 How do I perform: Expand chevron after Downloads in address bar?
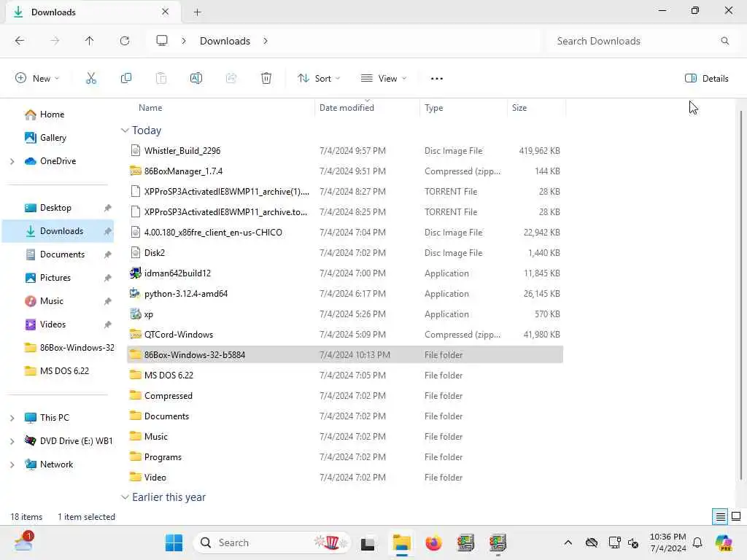pyautogui.click(x=266, y=41)
